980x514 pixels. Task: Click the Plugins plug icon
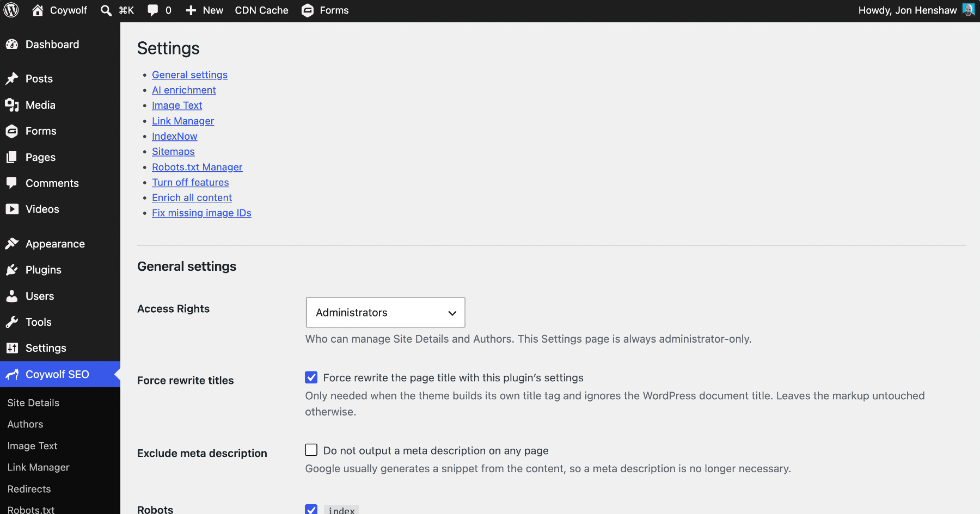(12, 270)
